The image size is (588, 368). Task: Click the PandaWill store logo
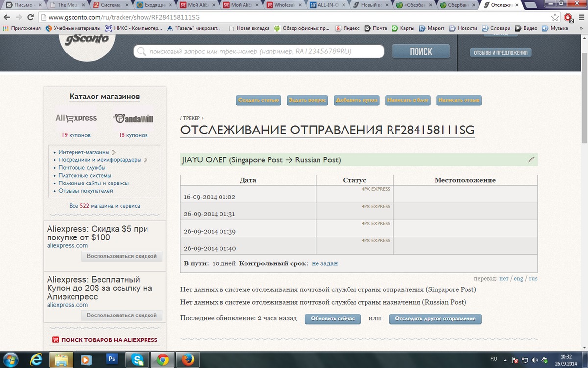(x=133, y=118)
